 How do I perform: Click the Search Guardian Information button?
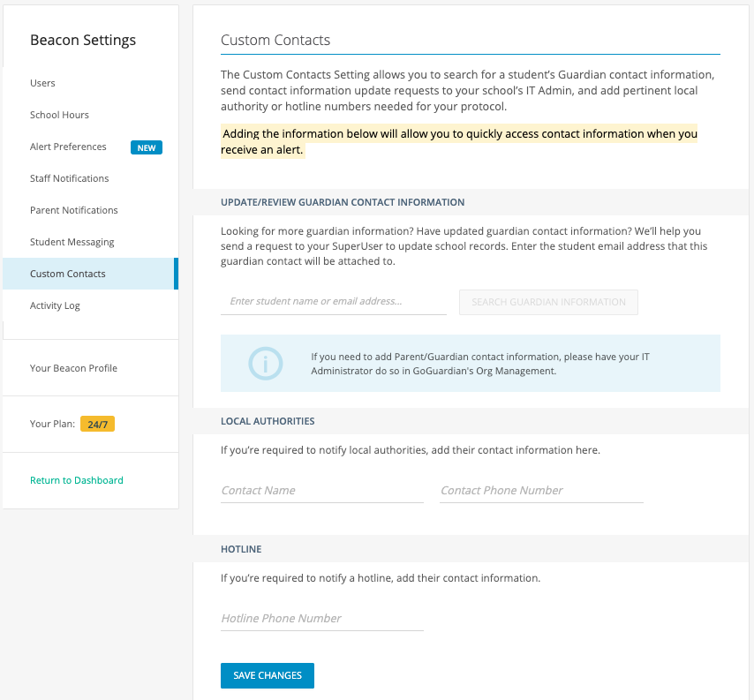[548, 302]
